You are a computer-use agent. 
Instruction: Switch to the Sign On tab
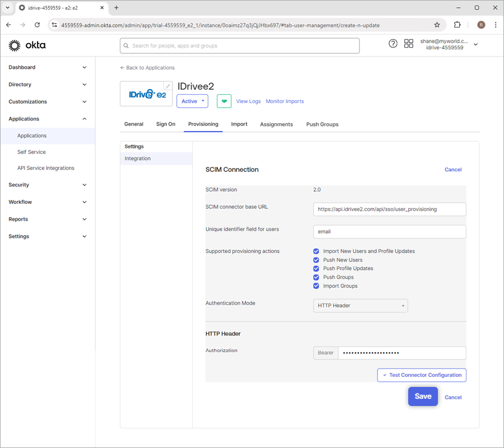tap(166, 124)
